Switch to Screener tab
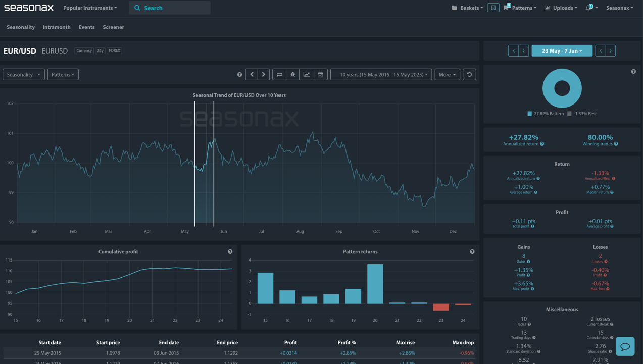The height and width of the screenshot is (364, 643). tap(113, 27)
